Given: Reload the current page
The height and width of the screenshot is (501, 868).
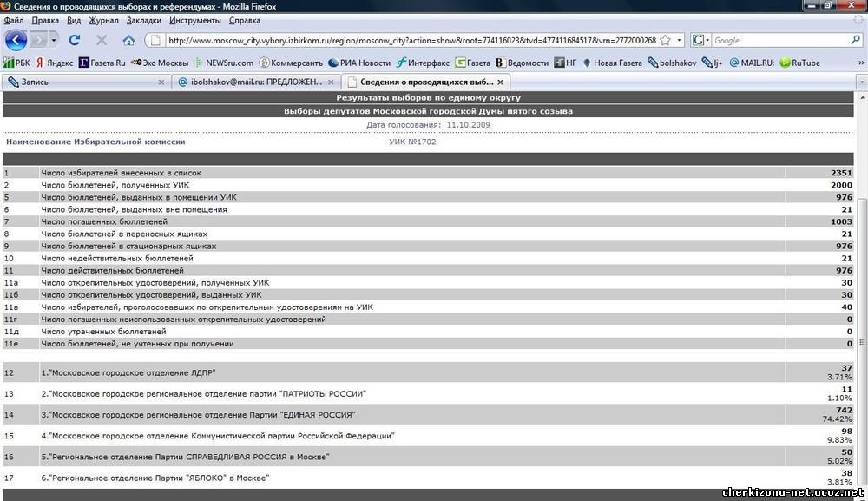Looking at the screenshot, I should (x=75, y=40).
